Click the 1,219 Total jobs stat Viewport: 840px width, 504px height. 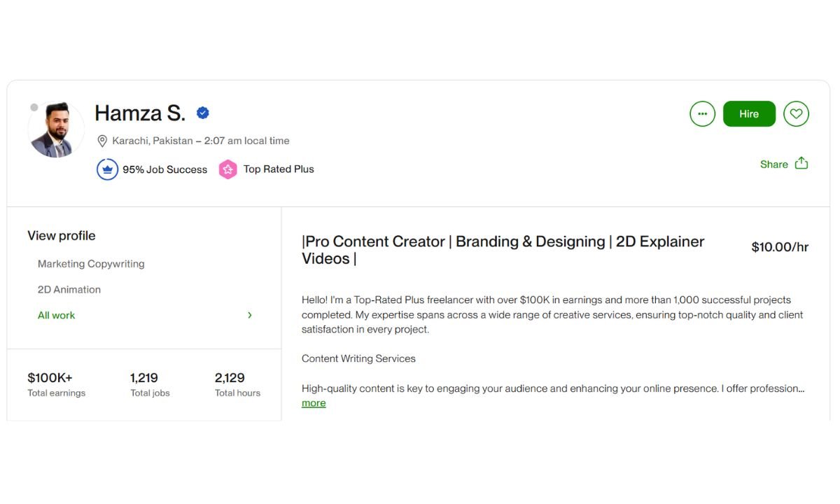point(150,384)
